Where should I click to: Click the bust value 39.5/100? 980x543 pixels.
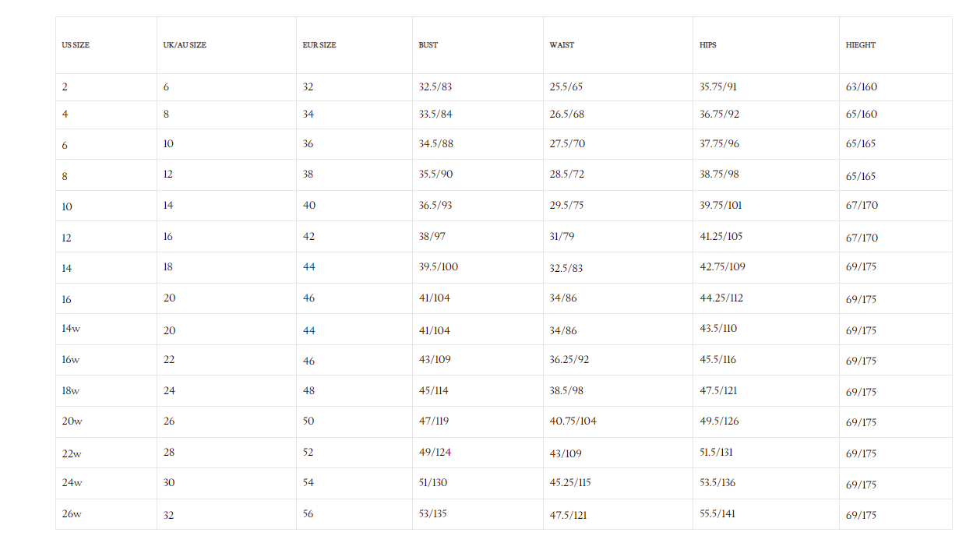pos(439,266)
